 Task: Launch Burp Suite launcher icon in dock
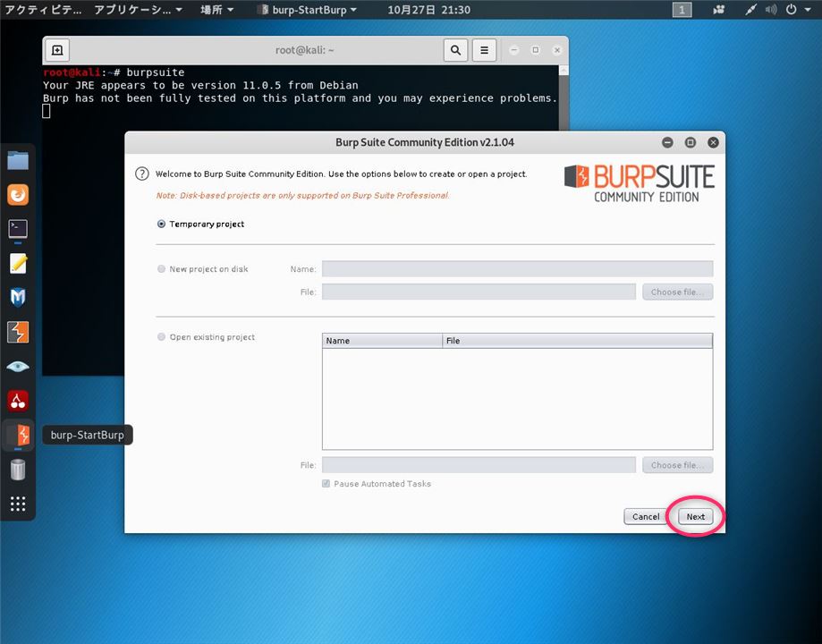click(x=18, y=332)
